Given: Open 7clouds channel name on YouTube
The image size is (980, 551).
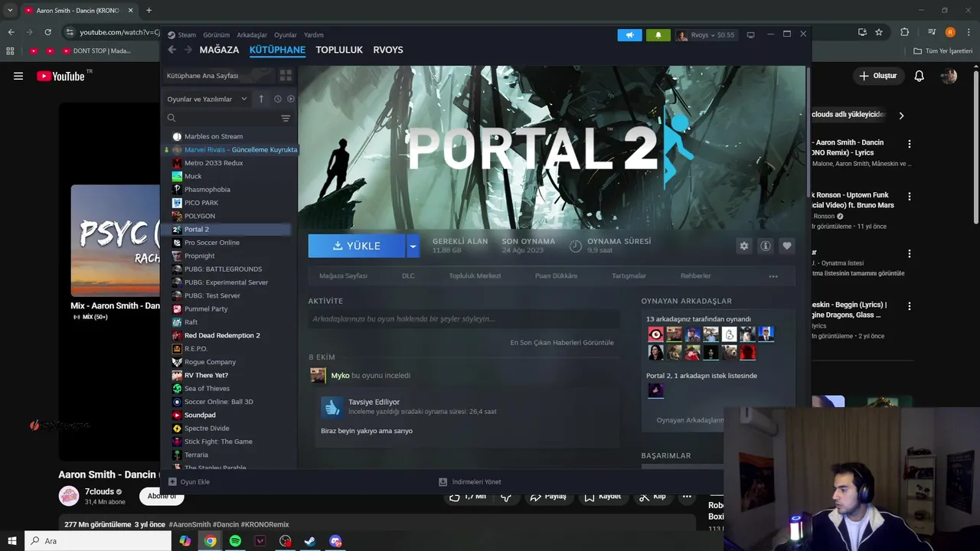Looking at the screenshot, I should [100, 491].
